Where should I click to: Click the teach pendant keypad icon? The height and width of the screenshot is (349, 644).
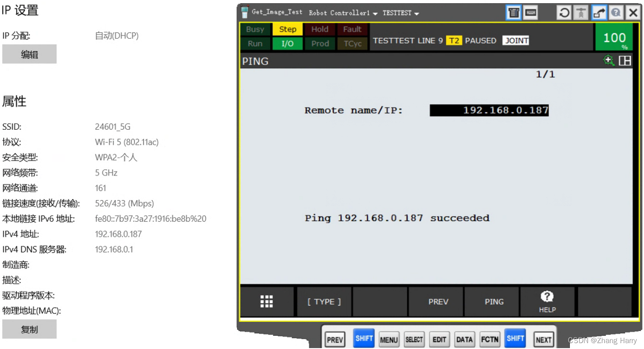tap(513, 13)
